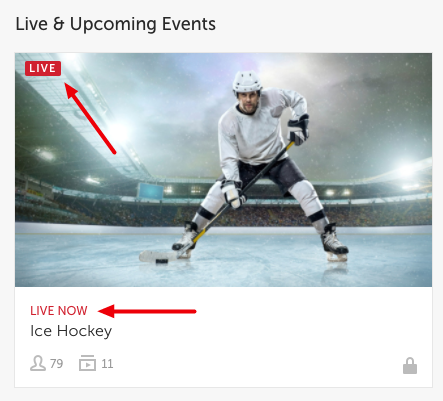Image resolution: width=443 pixels, height=401 pixels.
Task: Click the hockey stick blade on ice
Action: pyautogui.click(x=158, y=256)
